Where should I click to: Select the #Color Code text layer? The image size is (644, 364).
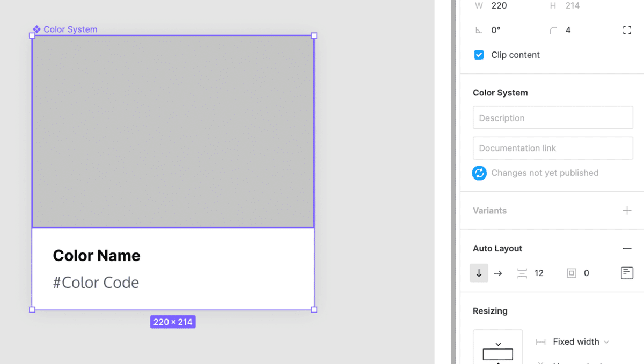96,283
